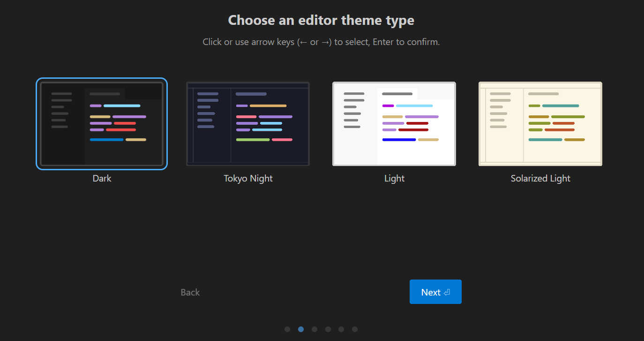644x341 pixels.
Task: Click the 'Light' theme label
Action: (x=394, y=179)
